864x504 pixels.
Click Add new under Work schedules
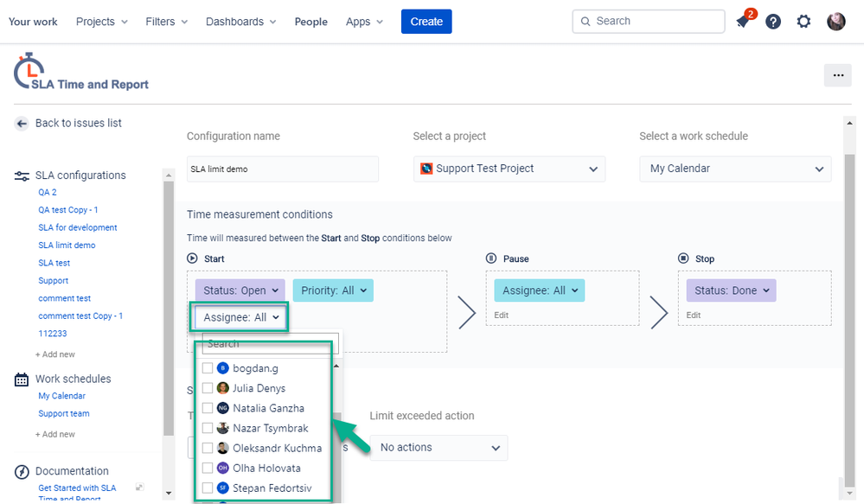pyautogui.click(x=55, y=434)
